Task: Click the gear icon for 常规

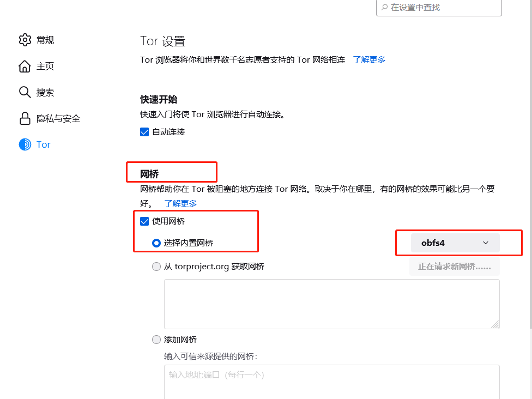Action: (25, 40)
